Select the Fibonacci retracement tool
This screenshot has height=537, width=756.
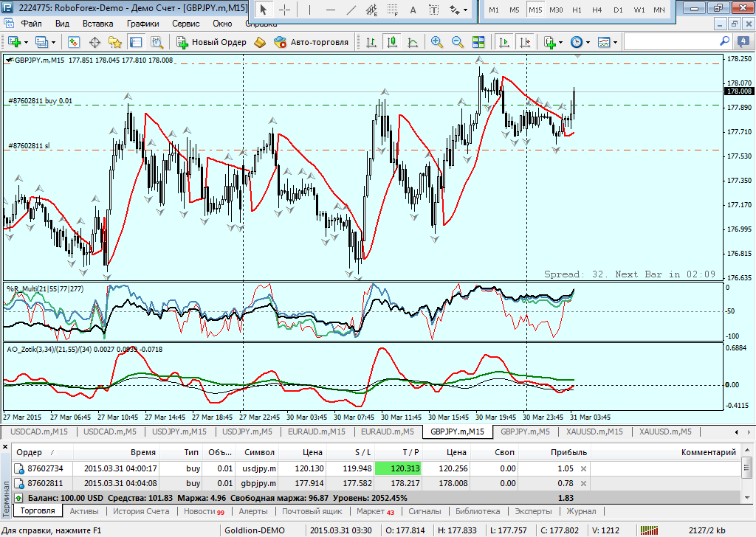click(393, 10)
